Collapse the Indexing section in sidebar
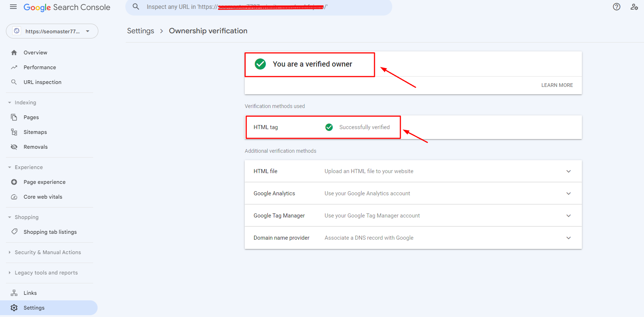Image resolution: width=644 pixels, height=317 pixels. (x=10, y=102)
